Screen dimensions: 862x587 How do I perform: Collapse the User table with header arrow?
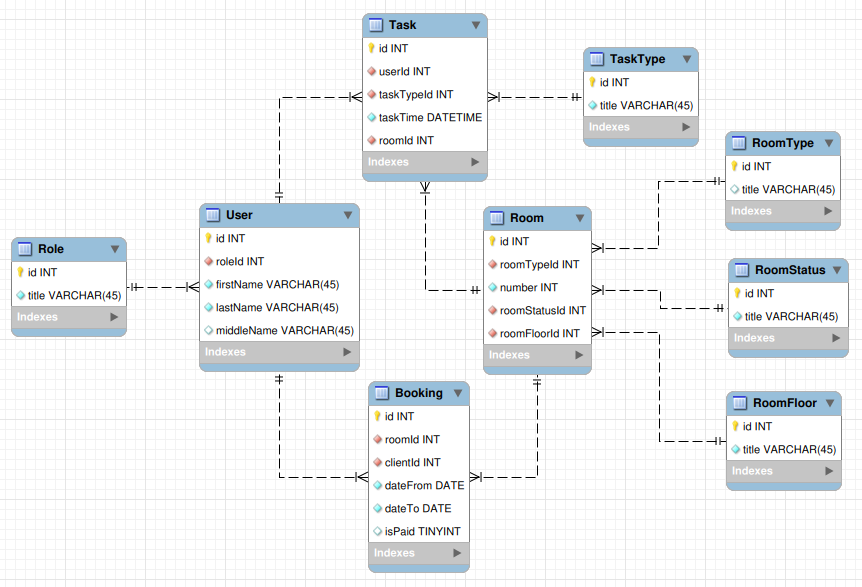tap(347, 215)
